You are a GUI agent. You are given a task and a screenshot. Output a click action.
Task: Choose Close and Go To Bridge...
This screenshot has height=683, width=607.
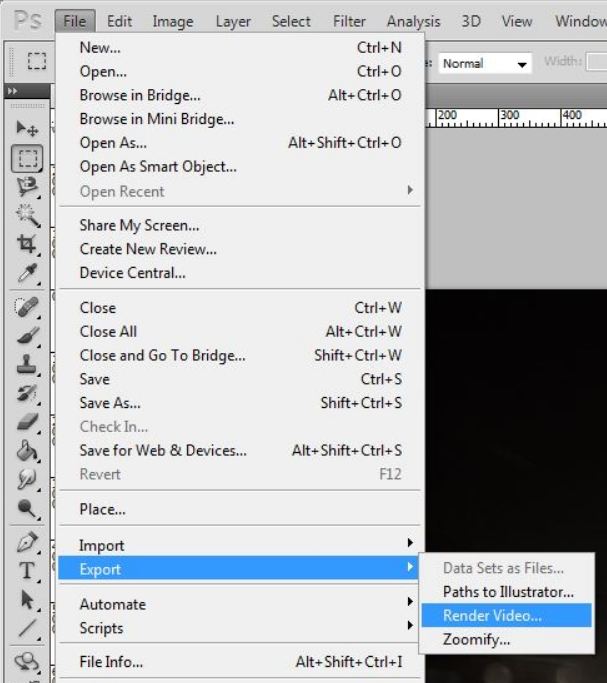point(241,355)
